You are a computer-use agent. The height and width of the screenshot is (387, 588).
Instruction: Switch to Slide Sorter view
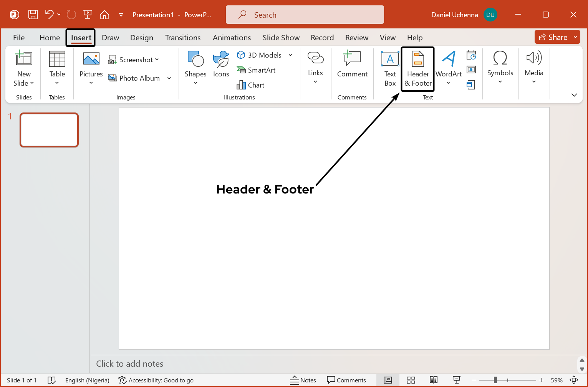(x=411, y=380)
